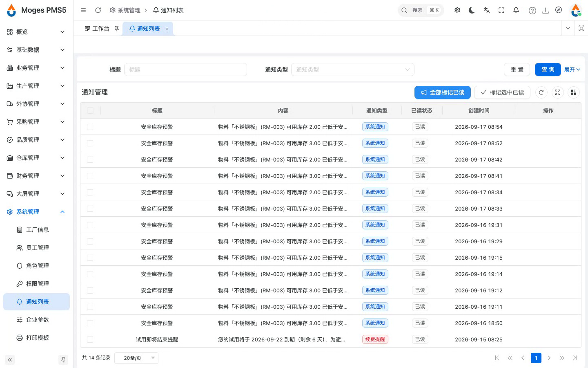The width and height of the screenshot is (588, 368).
Task: Expand the 仓库管理 sidebar menu
Action: click(36, 158)
